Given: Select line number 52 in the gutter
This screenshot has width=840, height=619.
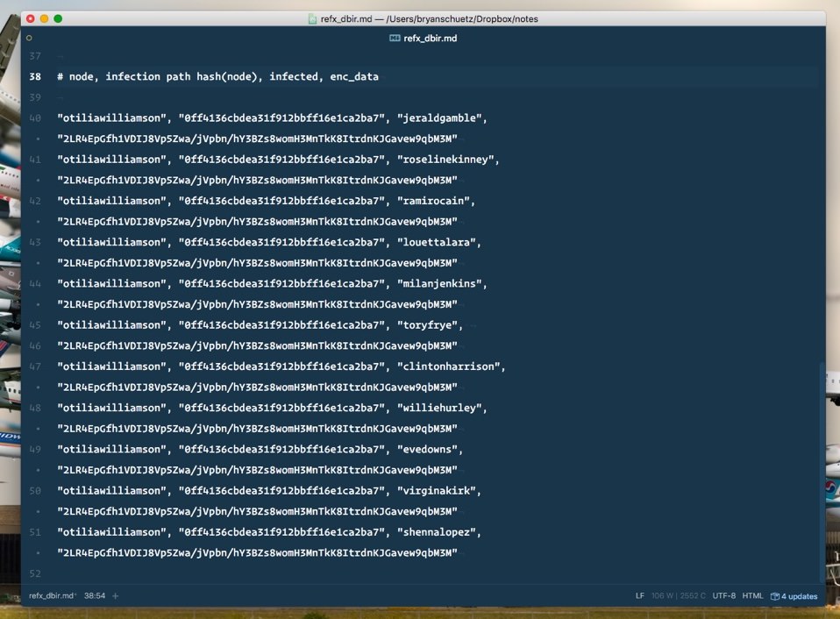Looking at the screenshot, I should pyautogui.click(x=34, y=573).
